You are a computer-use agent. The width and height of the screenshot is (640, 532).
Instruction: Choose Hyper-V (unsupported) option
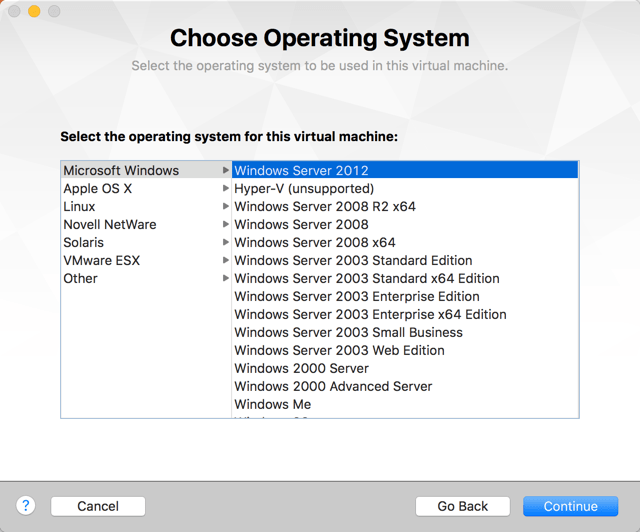point(304,189)
